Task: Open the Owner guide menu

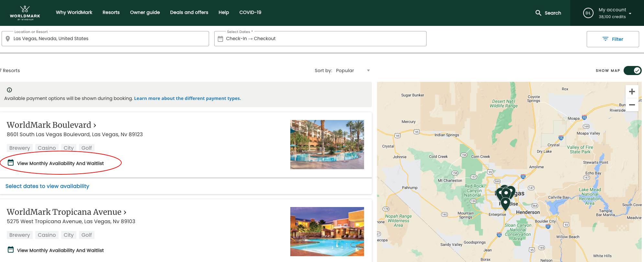Action: tap(145, 12)
